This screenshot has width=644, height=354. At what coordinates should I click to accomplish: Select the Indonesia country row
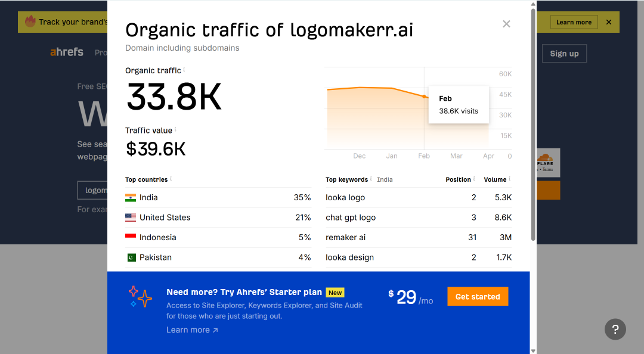pyautogui.click(x=218, y=237)
